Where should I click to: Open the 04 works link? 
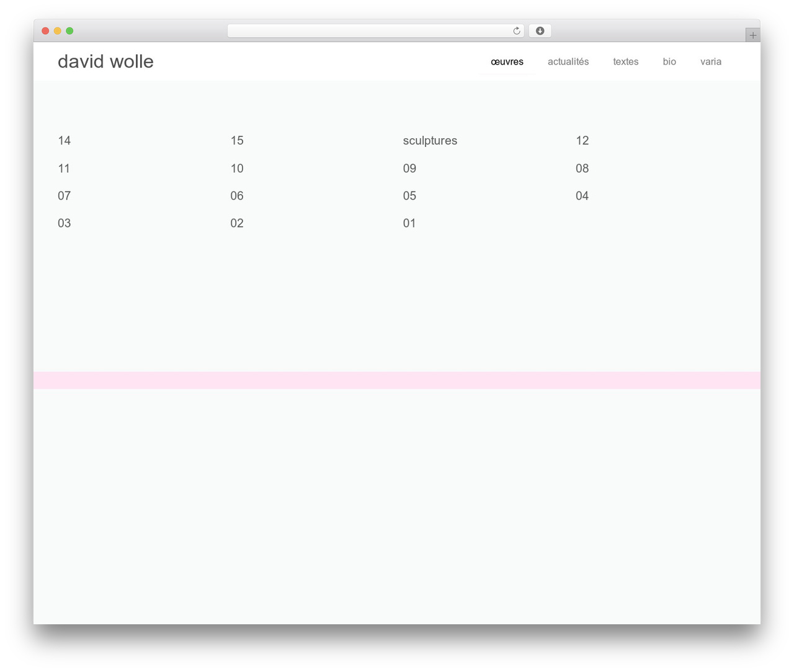click(x=582, y=196)
